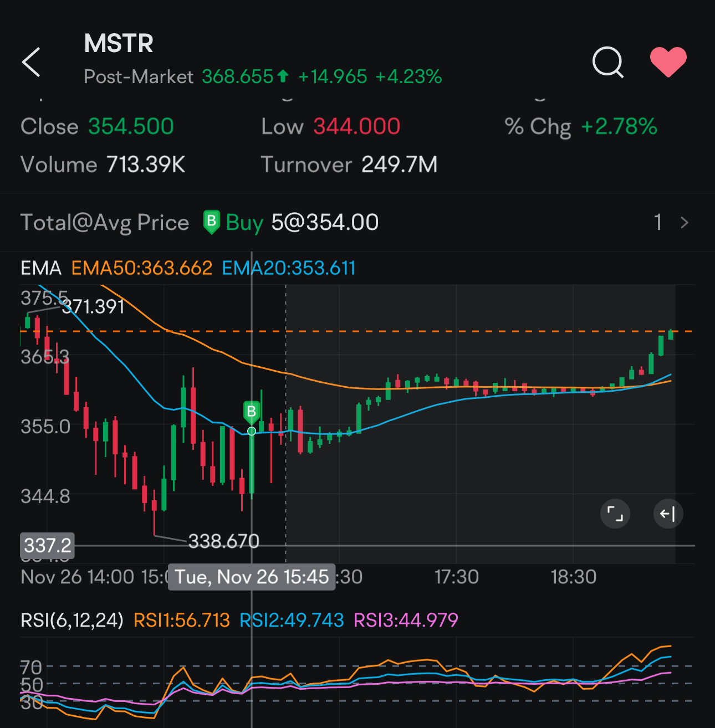Tap the last green candle at right edge
The height and width of the screenshot is (728, 715).
click(671, 334)
